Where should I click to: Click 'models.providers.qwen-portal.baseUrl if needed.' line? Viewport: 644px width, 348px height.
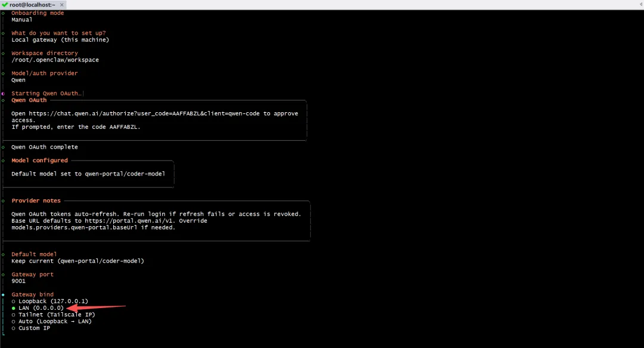(x=93, y=227)
